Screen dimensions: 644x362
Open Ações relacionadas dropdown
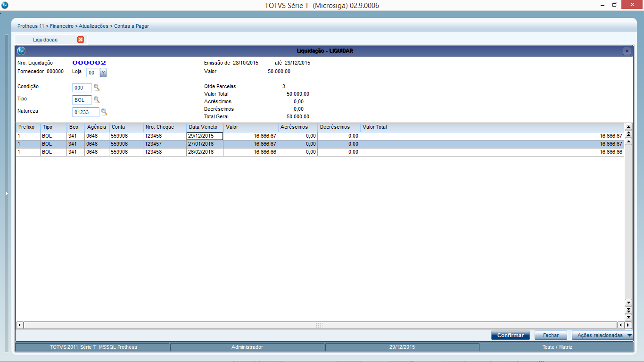coord(602,335)
